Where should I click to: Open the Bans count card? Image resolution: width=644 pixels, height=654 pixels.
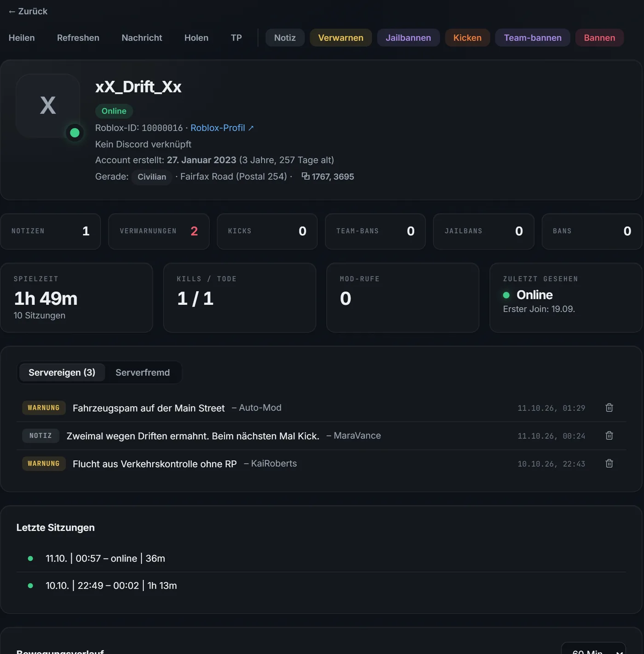[x=592, y=231]
